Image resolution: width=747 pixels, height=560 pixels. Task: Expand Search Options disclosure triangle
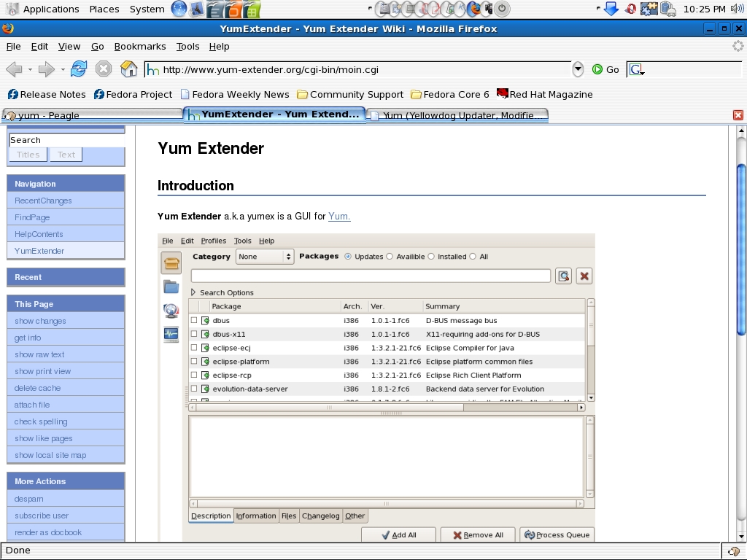(x=193, y=292)
